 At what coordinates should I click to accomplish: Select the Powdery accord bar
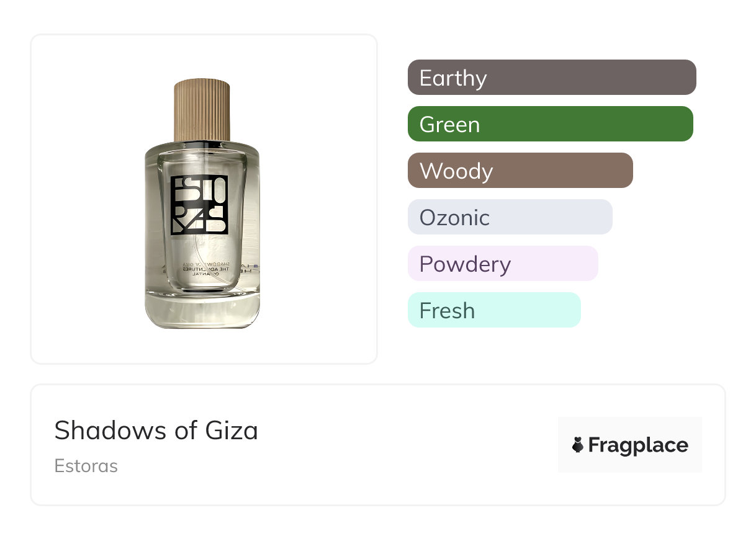tap(503, 264)
